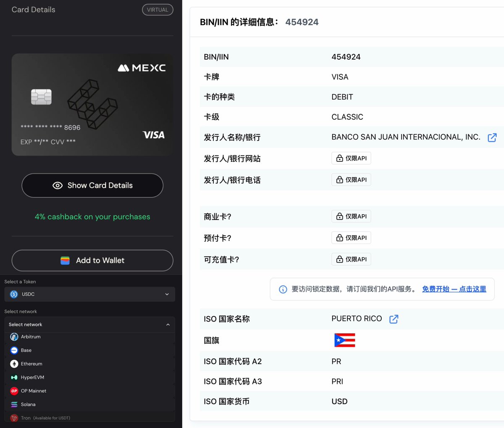The width and height of the screenshot is (504, 428).
Task: Click the 4% cashback on your purchases text
Action: (92, 217)
